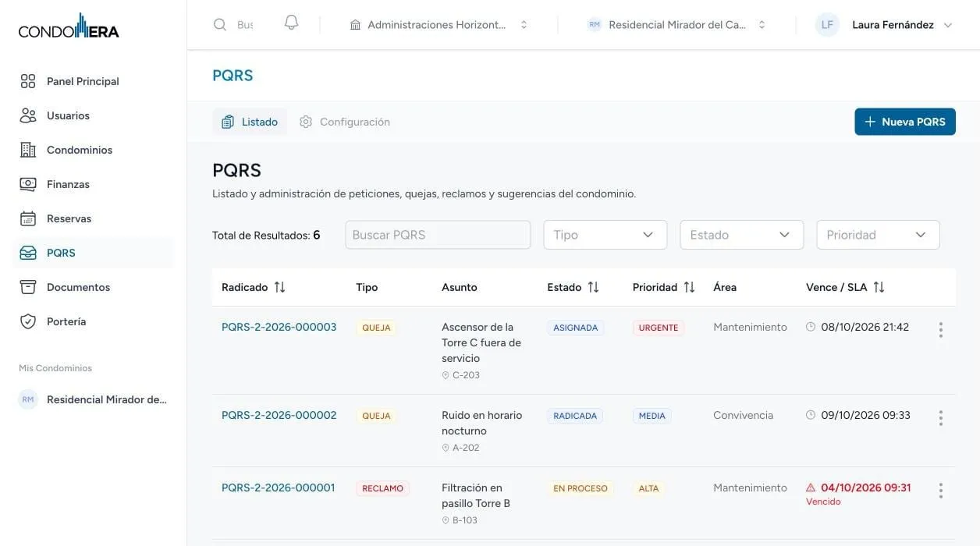Click the Portería shield icon

[x=28, y=321]
